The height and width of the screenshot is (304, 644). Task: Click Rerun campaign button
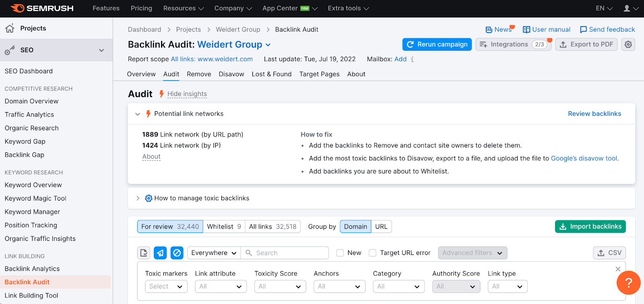coord(437,44)
